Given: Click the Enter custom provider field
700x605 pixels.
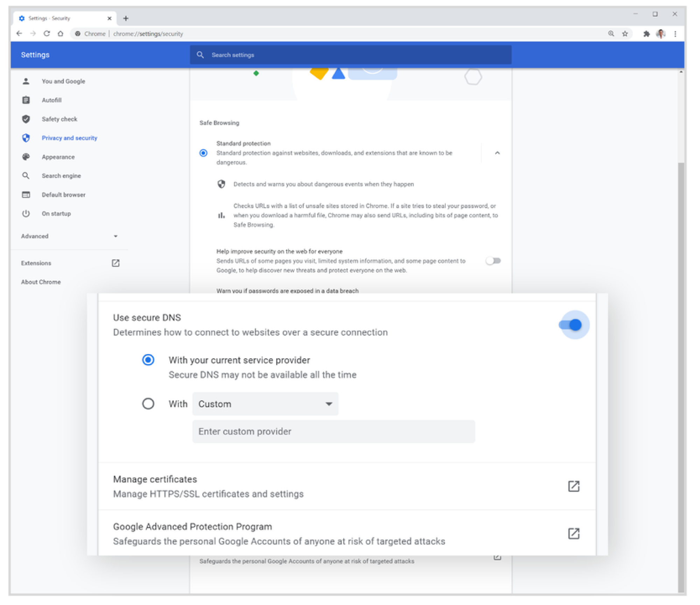Looking at the screenshot, I should [334, 431].
